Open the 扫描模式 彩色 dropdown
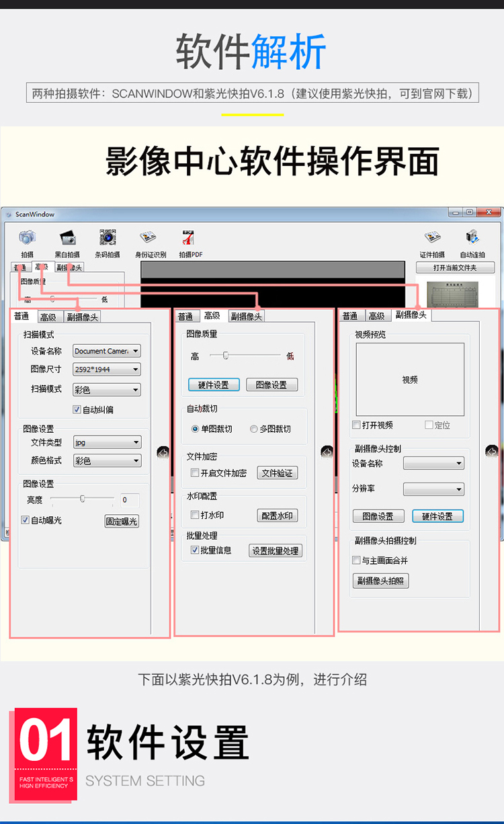 tap(107, 389)
